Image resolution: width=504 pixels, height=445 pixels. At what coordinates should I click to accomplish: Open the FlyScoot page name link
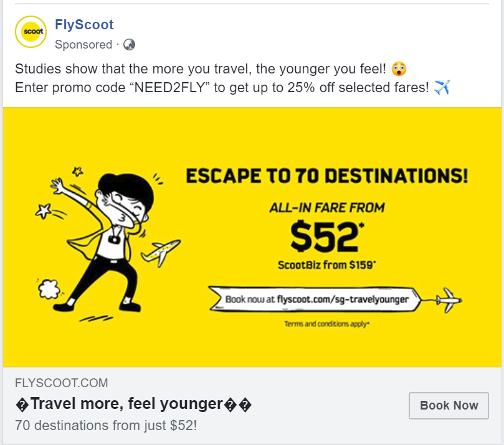[x=84, y=25]
